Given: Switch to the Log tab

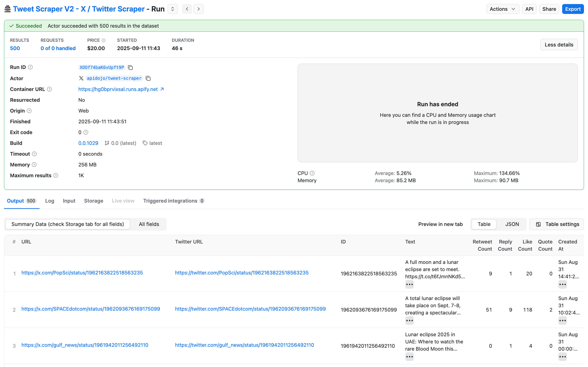Looking at the screenshot, I should coord(49,201).
